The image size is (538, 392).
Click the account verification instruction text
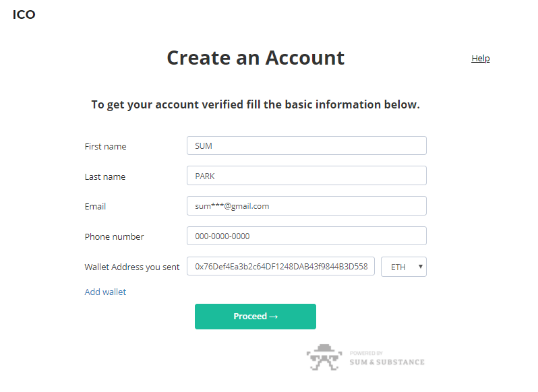click(256, 104)
